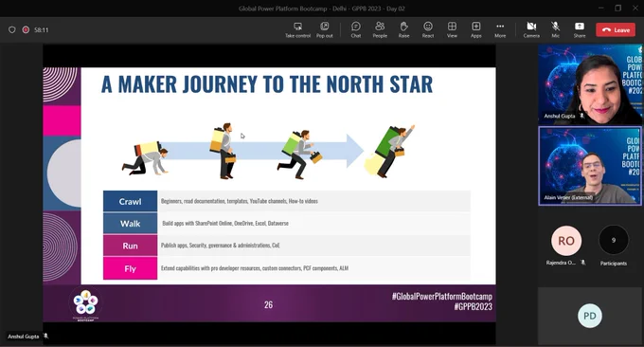644x347 pixels.
Task: Restore the meeting window size
Action: point(618,8)
